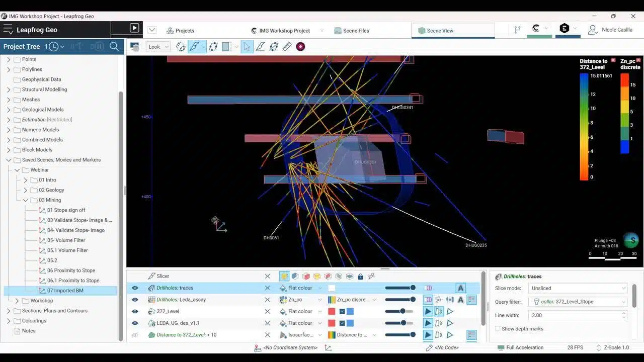644x362 pixels.
Task: Click the branch icon in the top bar
Action: pyautogui.click(x=517, y=30)
